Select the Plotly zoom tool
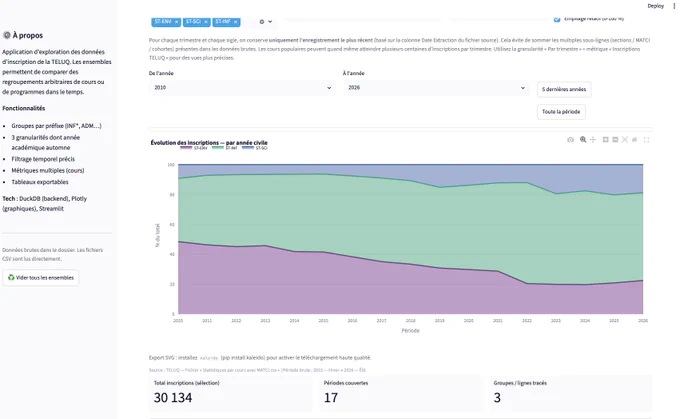Viewport: 680px width, 419px height. 583,140
